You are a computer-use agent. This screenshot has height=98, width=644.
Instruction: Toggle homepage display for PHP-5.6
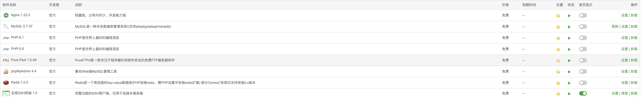click(x=583, y=49)
